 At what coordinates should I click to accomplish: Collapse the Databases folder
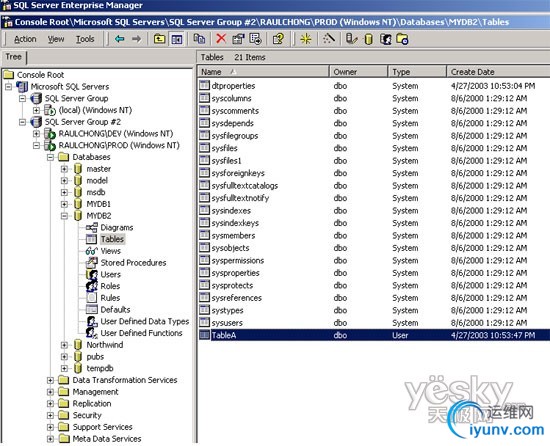[x=50, y=157]
